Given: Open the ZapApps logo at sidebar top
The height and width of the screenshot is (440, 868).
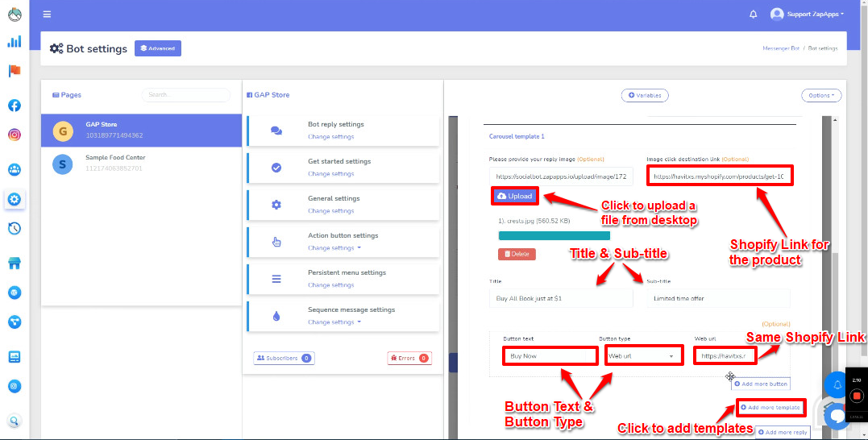Looking at the screenshot, I should click(15, 14).
